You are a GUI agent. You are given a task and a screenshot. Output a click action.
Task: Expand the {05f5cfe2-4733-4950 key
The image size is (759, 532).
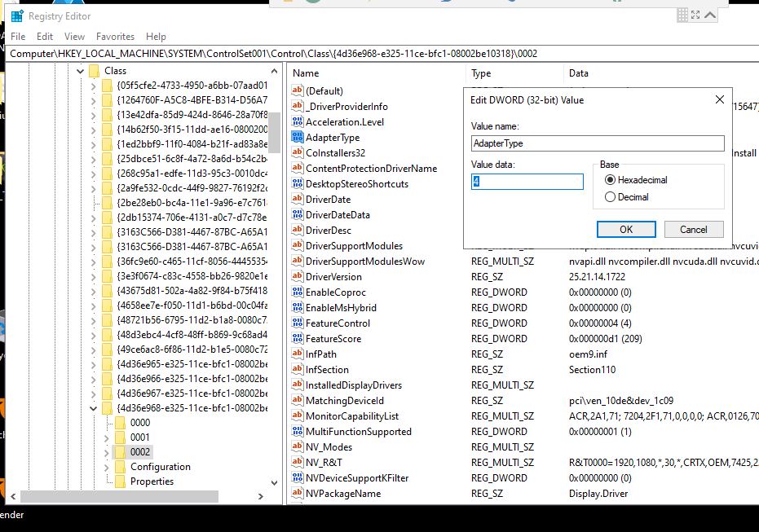(94, 86)
